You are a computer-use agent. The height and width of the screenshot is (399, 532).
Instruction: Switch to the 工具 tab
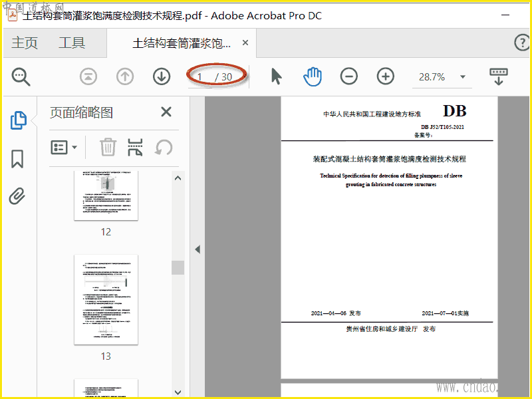tap(72, 43)
